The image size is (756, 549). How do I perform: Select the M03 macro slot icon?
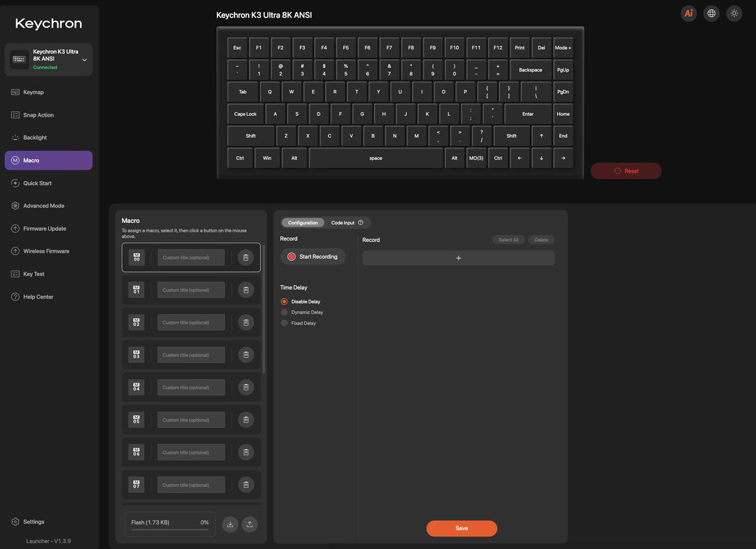tap(137, 354)
